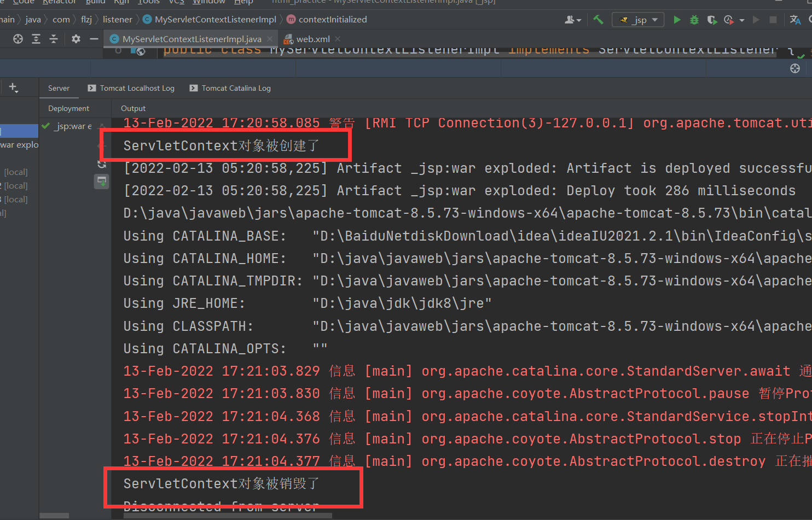The width and height of the screenshot is (812, 520).
Task: Click the Stop square button in toolbar
Action: click(x=773, y=20)
